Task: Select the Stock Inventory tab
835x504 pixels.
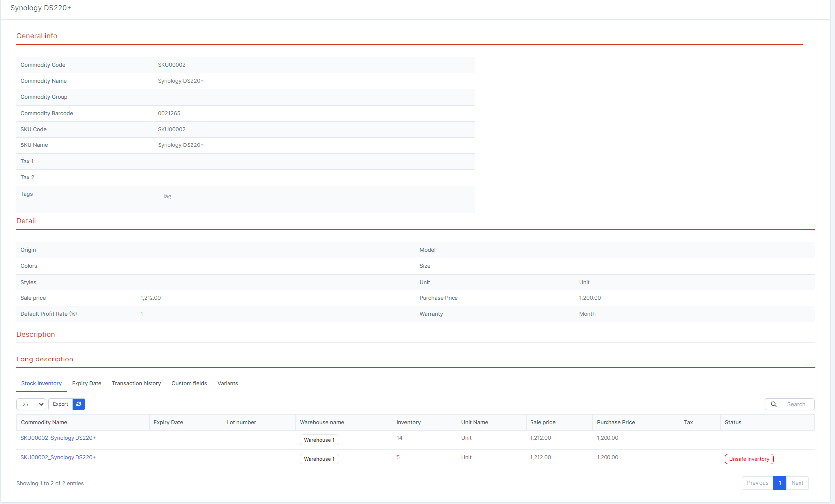Action: point(41,383)
